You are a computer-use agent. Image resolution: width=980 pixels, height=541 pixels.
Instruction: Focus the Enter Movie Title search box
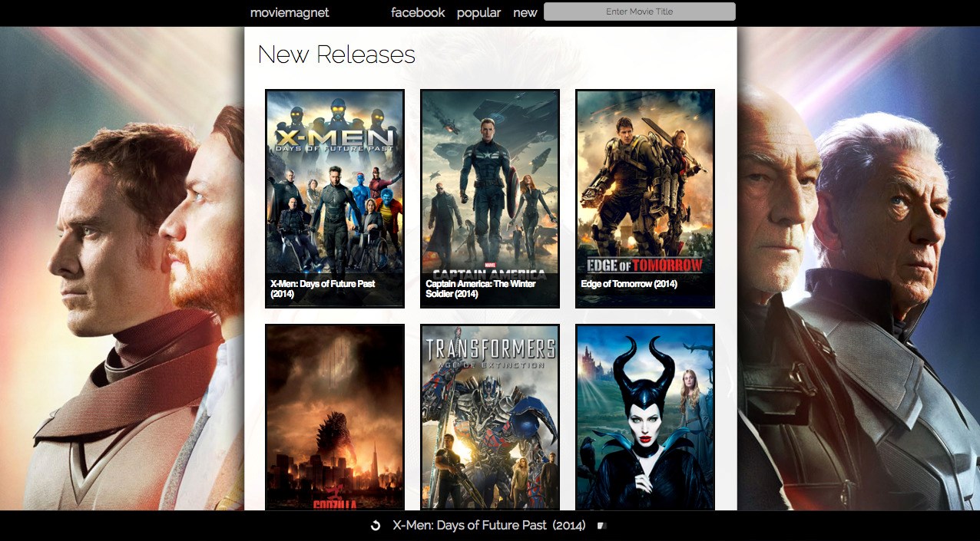639,12
